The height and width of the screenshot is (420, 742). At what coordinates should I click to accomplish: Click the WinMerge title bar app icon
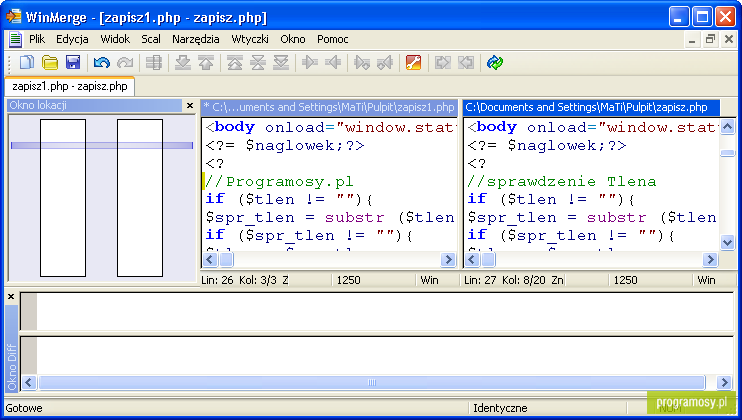(x=14, y=17)
